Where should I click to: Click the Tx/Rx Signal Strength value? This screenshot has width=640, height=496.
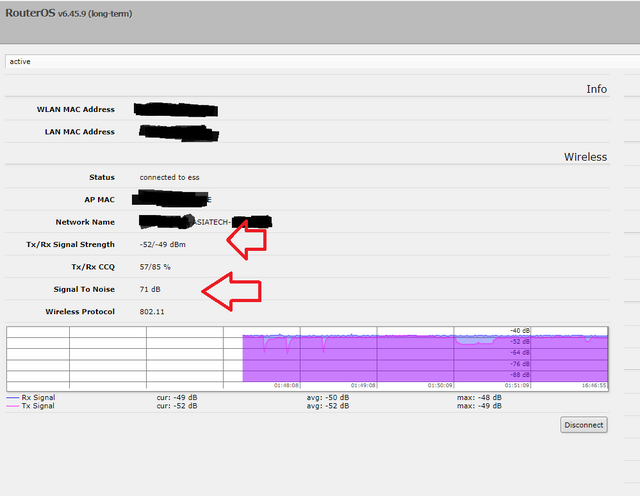pyautogui.click(x=162, y=244)
